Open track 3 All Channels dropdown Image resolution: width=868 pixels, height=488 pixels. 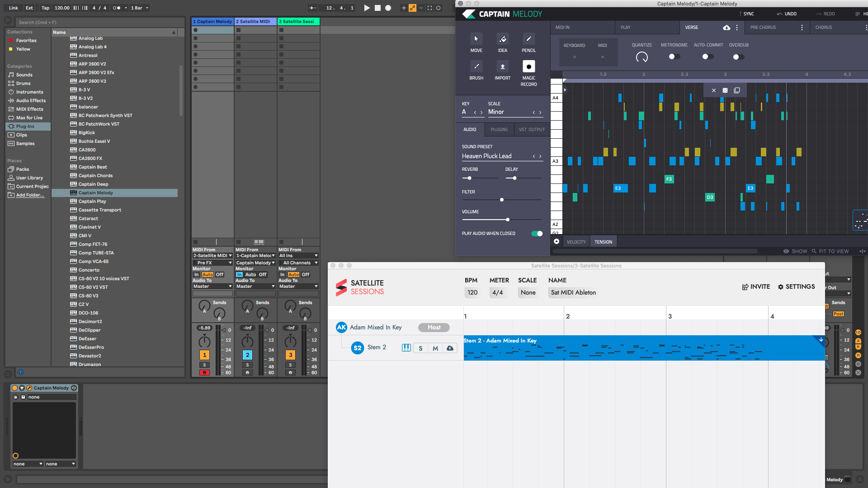298,263
